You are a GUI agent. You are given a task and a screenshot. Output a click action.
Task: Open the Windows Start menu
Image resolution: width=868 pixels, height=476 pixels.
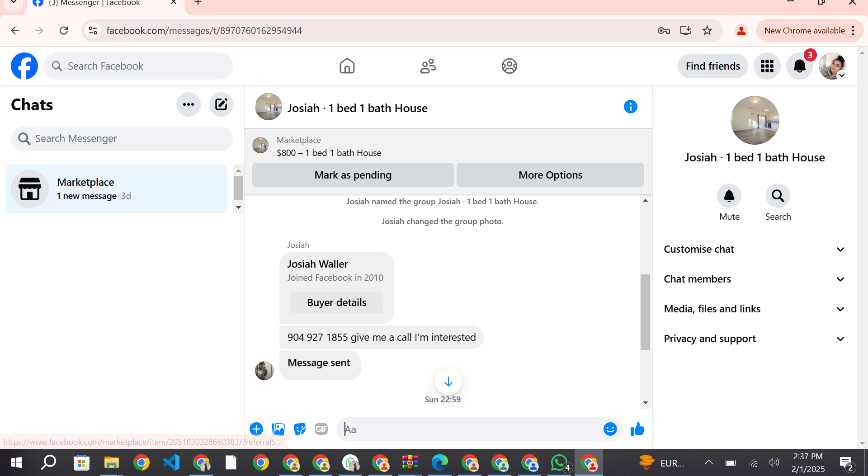(x=16, y=462)
